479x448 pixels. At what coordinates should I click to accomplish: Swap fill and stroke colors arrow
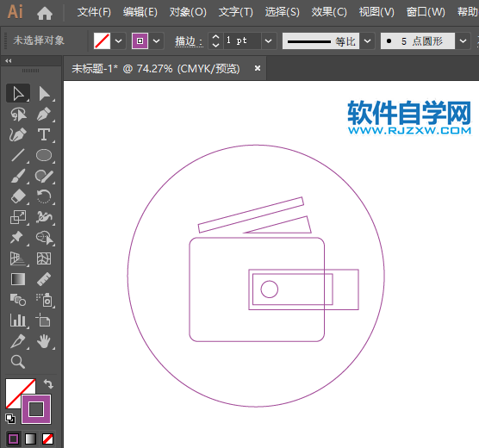click(x=48, y=383)
